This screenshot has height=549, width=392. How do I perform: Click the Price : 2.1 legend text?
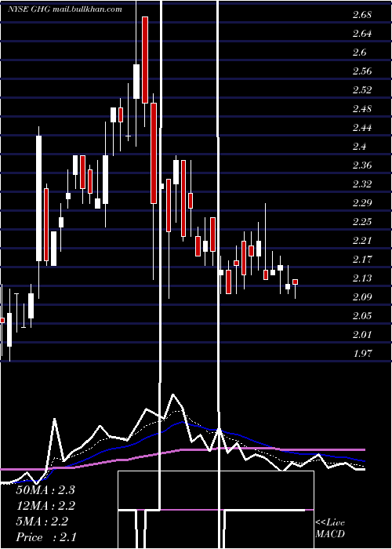(x=46, y=537)
